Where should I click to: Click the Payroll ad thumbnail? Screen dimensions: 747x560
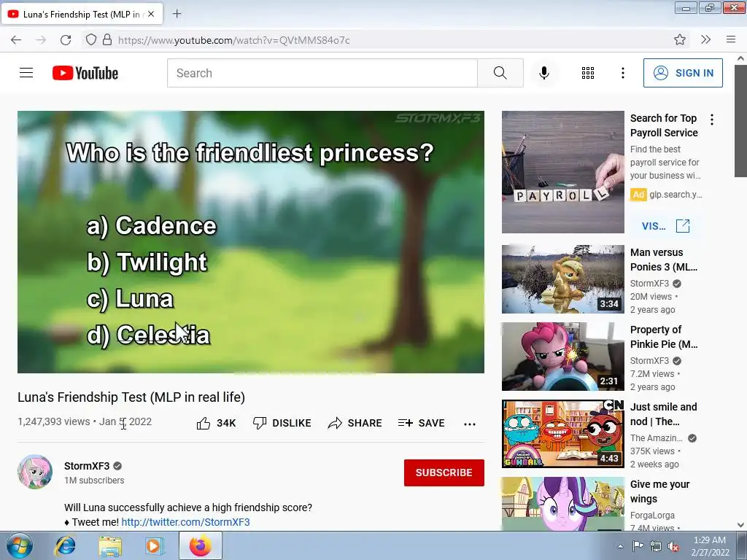tap(562, 172)
